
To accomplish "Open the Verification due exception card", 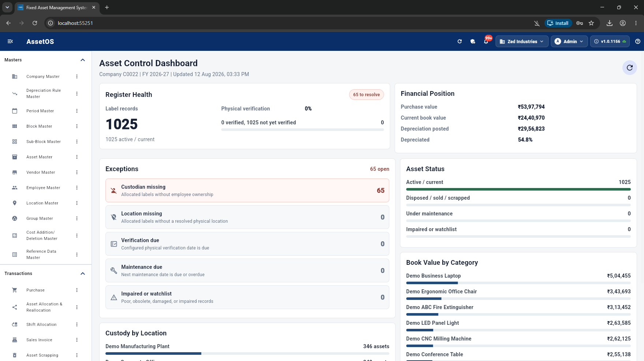I will (x=247, y=244).
